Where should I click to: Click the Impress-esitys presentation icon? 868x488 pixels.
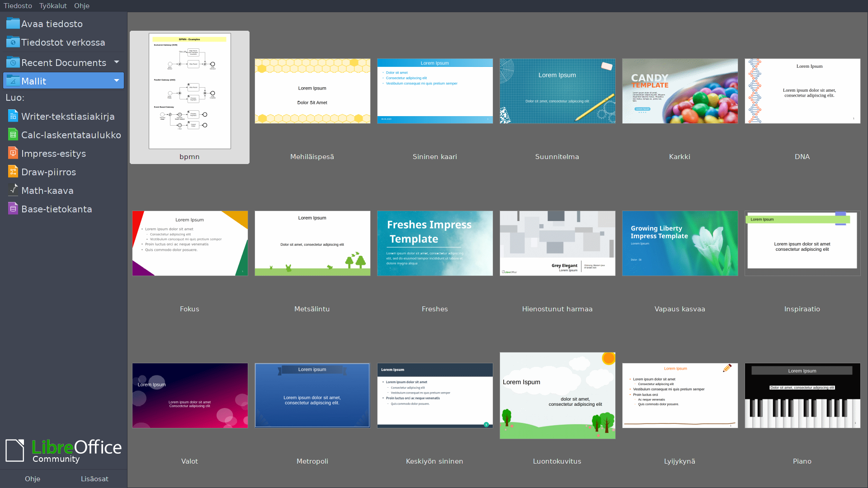click(13, 153)
